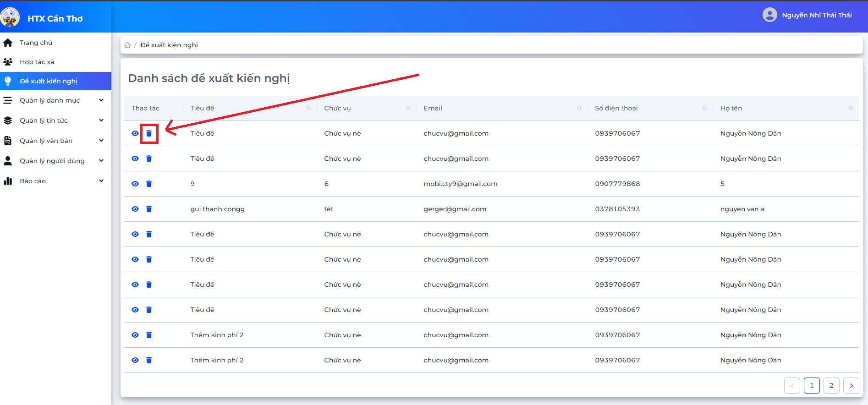868x405 pixels.
Task: Click Email column header label
Action: pyautogui.click(x=433, y=108)
